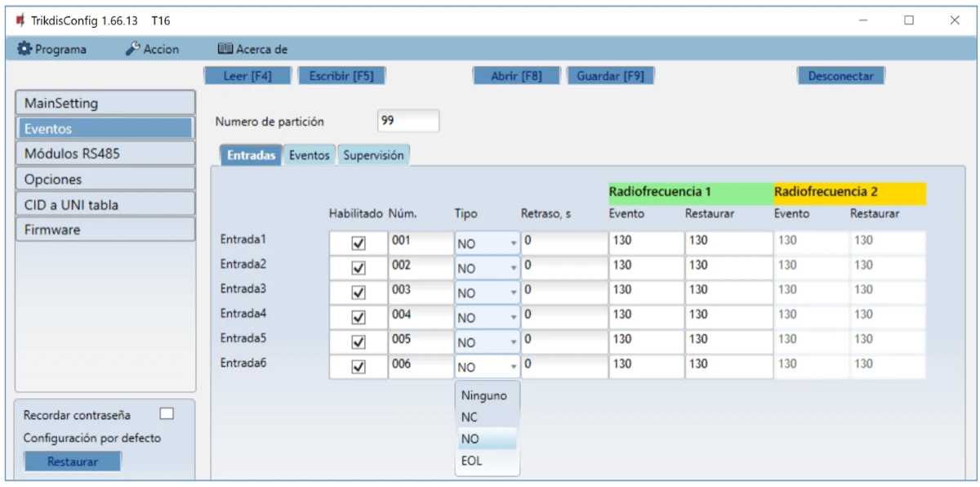Enable the Recordar contraseña checkbox
This screenshot has height=487, width=980.
pos(167,414)
